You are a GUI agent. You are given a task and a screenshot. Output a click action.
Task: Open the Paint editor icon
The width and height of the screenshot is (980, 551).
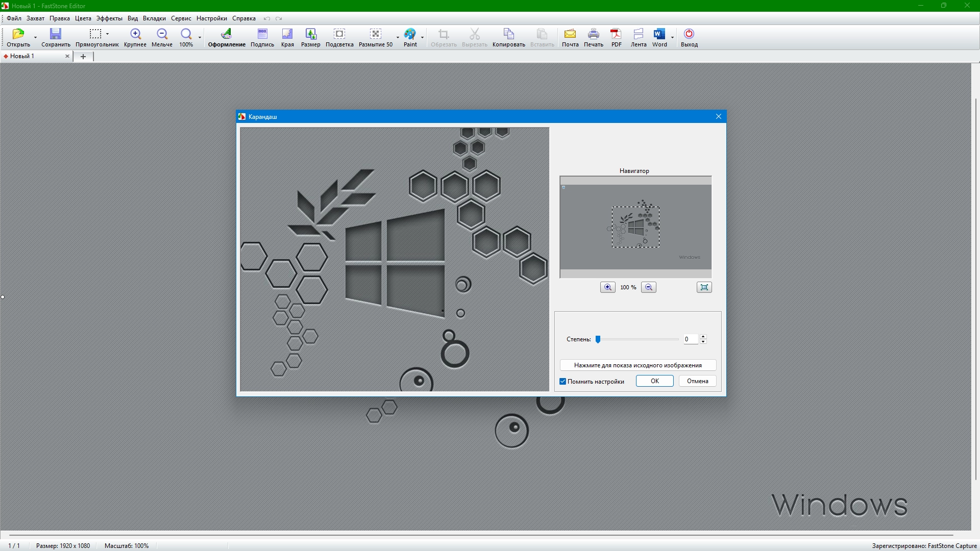410,34
